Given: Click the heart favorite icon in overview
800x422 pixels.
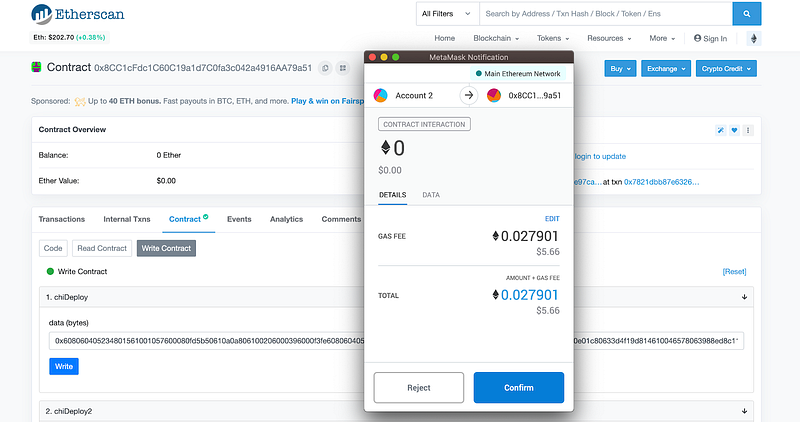Looking at the screenshot, I should [x=734, y=130].
